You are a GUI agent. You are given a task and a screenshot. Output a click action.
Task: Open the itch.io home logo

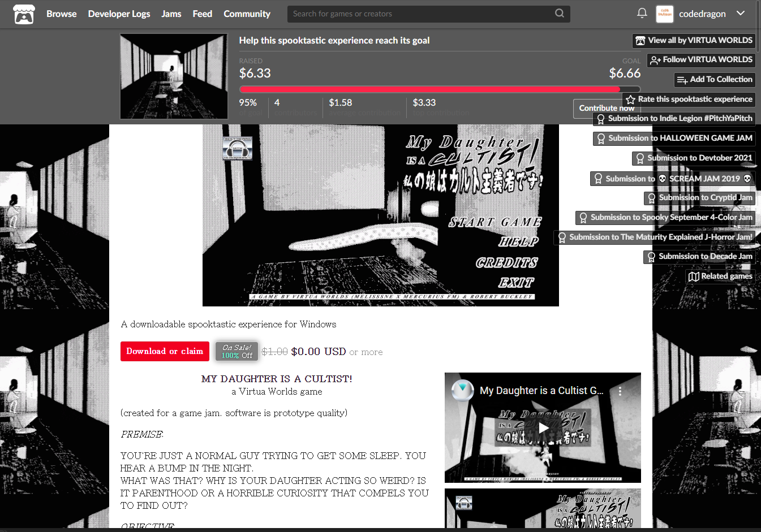(24, 14)
